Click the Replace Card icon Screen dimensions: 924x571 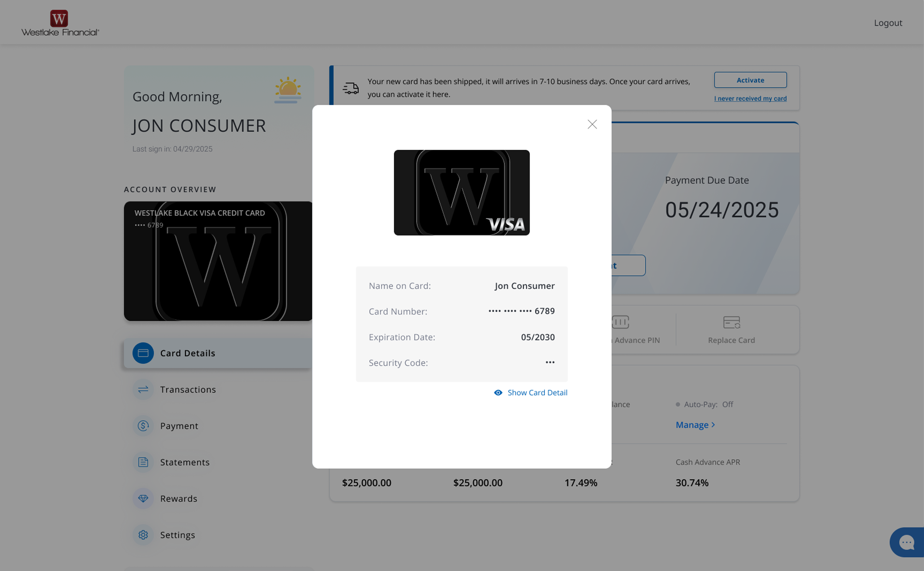tap(732, 322)
